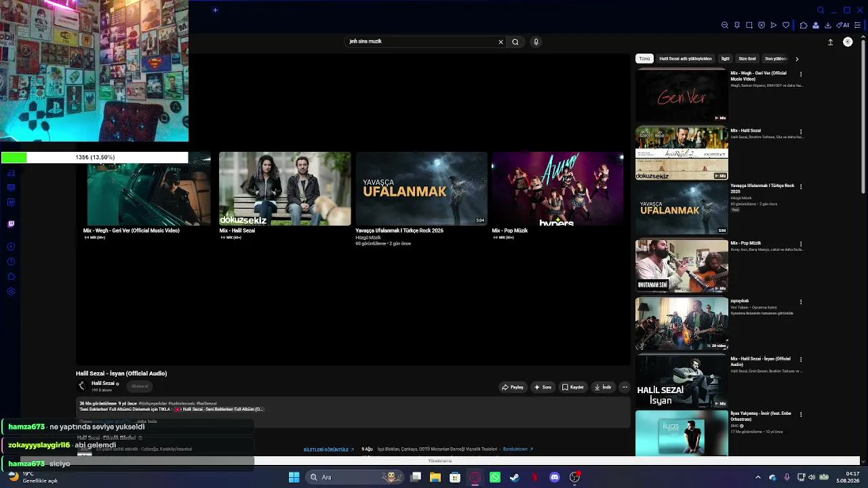Open the Bandsintown link

[x=518, y=449]
